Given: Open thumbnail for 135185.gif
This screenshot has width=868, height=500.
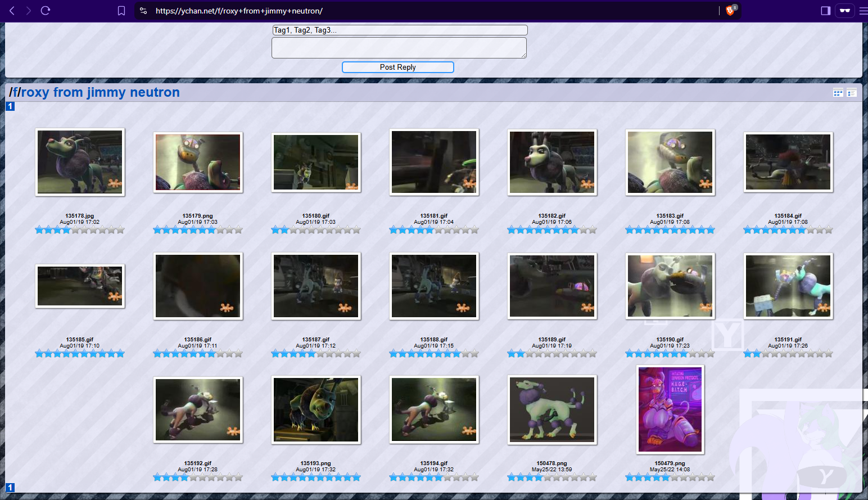Looking at the screenshot, I should click(x=80, y=286).
